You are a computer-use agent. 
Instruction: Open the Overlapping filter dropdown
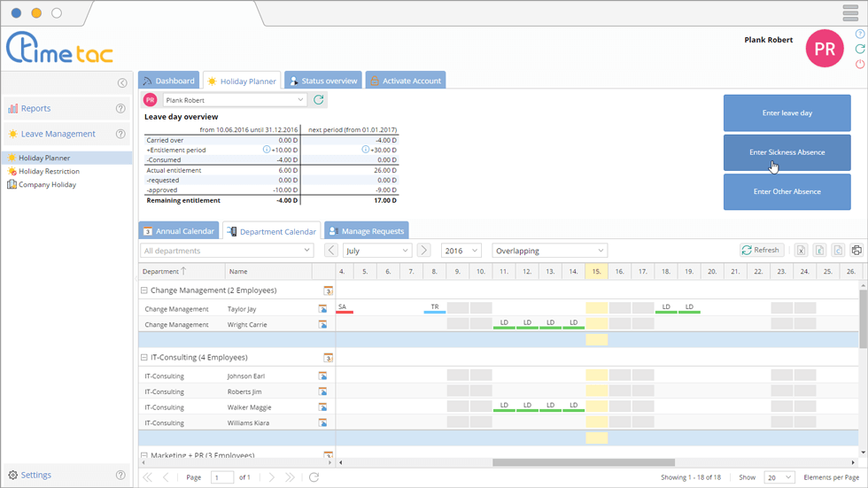(x=550, y=251)
